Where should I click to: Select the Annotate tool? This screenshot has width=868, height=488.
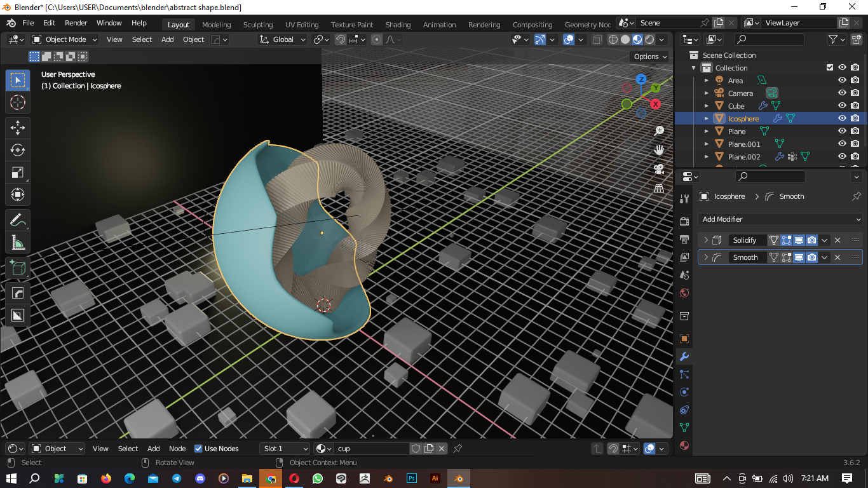coord(18,220)
